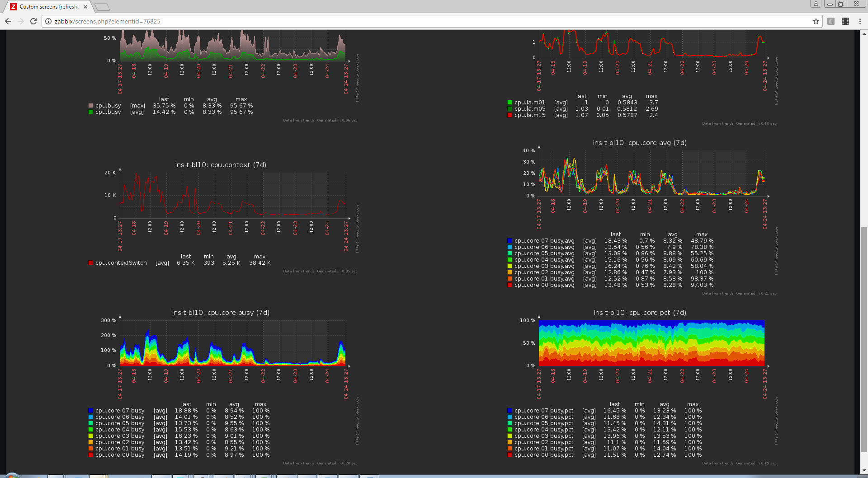Select the Custom screens browser tab
The image size is (868, 478).
(50, 7)
